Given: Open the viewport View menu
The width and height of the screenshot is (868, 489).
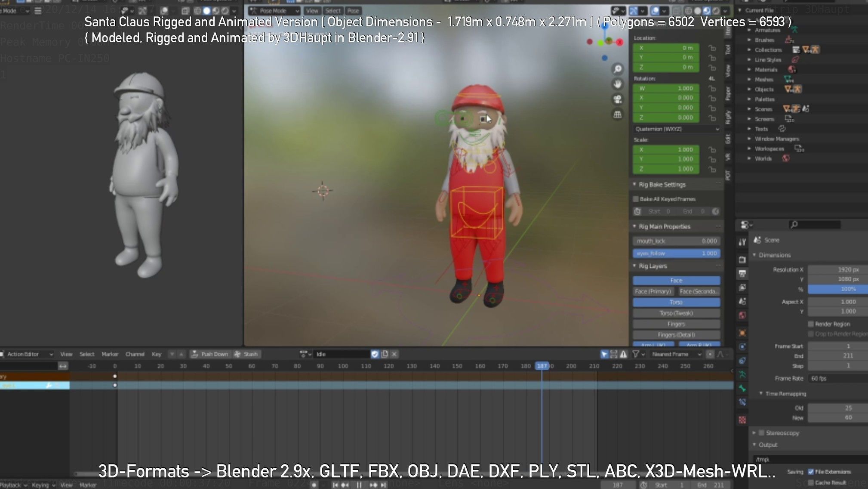Looking at the screenshot, I should click(x=312, y=11).
